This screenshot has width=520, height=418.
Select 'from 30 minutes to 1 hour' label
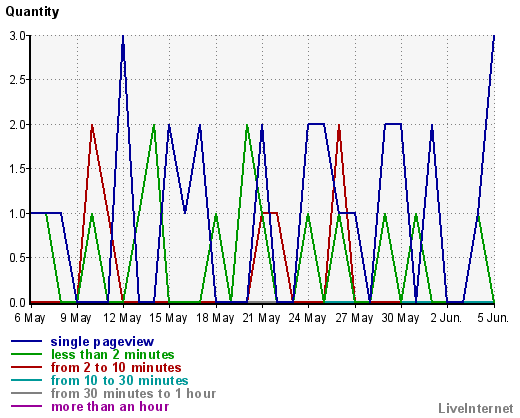(133, 393)
